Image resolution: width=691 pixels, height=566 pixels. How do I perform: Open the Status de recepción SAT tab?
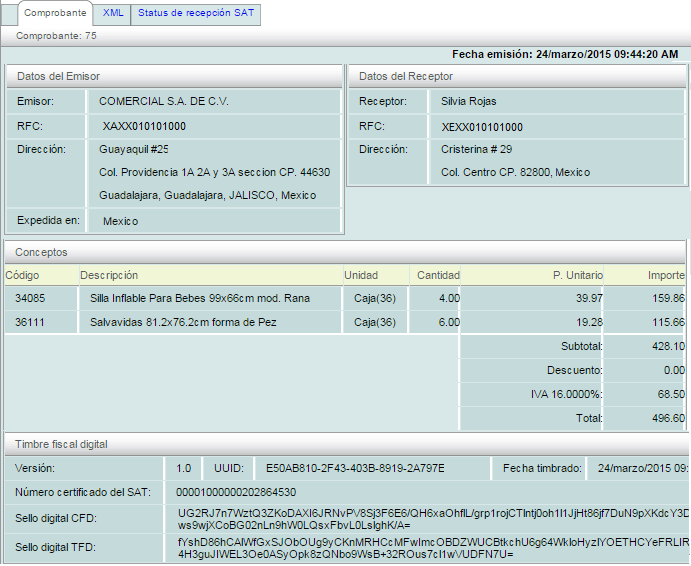[196, 13]
